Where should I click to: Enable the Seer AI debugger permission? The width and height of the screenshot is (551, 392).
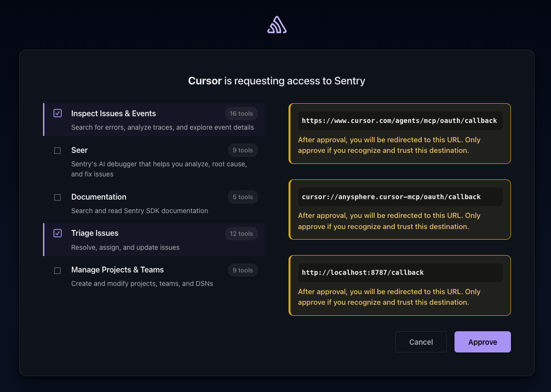[x=57, y=150]
